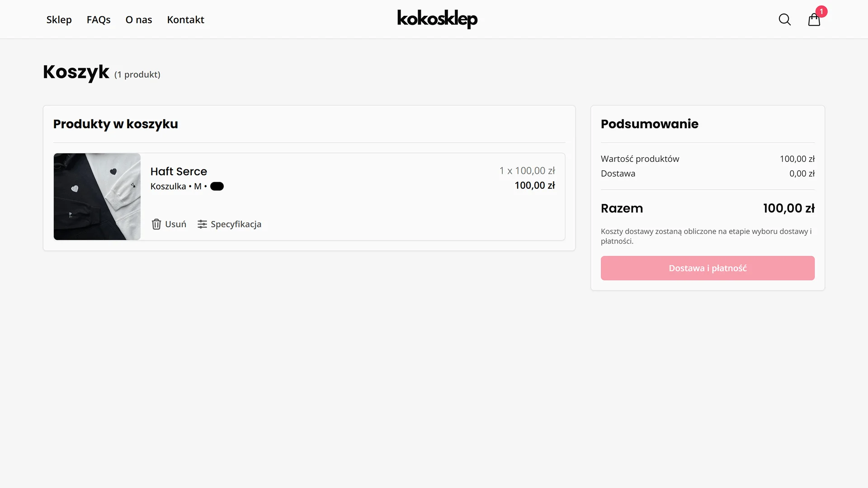
Task: Click the Haft Serce product title
Action: point(179,171)
